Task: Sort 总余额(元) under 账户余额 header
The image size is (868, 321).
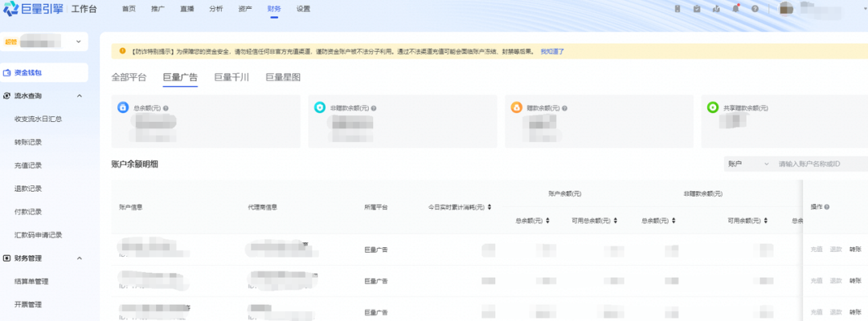Action: coord(547,221)
